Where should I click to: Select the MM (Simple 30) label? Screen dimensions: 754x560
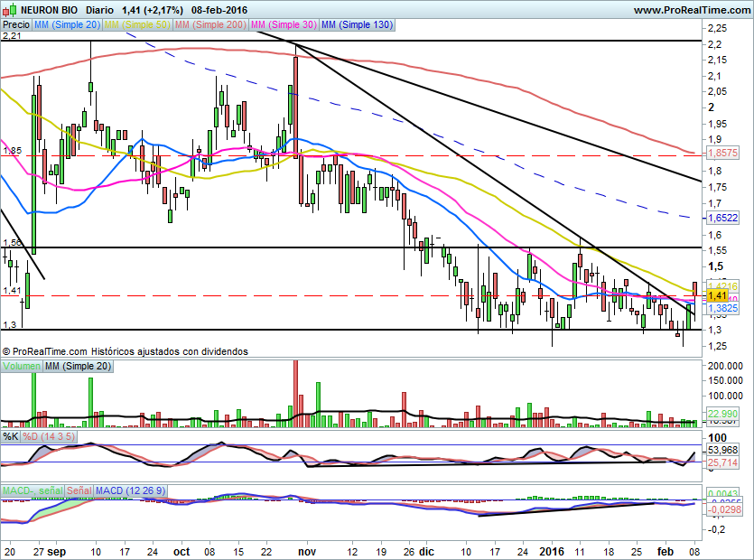[x=284, y=25]
